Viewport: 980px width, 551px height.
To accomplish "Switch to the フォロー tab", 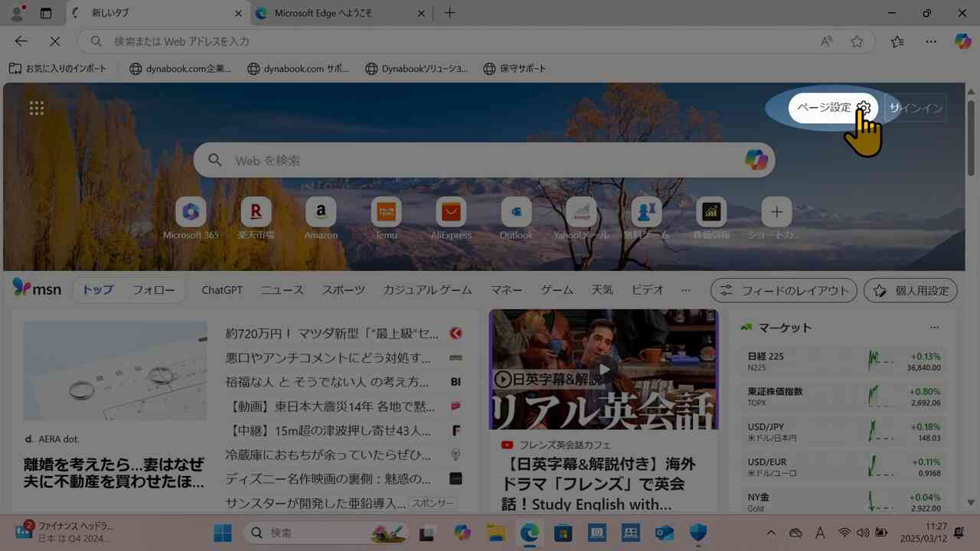I will [x=153, y=290].
